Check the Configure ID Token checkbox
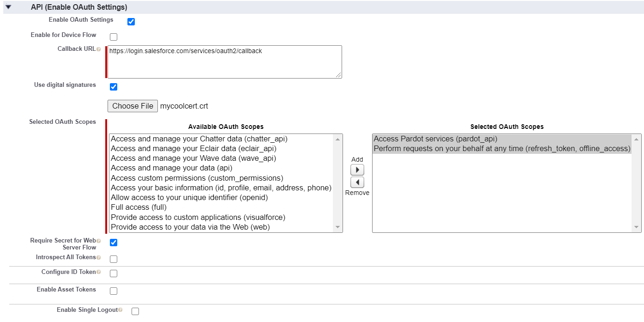This screenshot has height=322, width=644. (x=114, y=273)
